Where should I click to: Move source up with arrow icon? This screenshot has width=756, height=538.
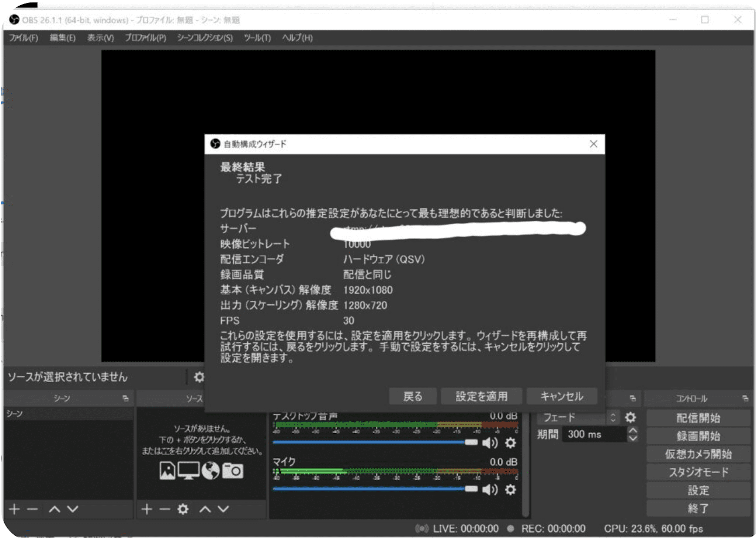[x=205, y=509]
